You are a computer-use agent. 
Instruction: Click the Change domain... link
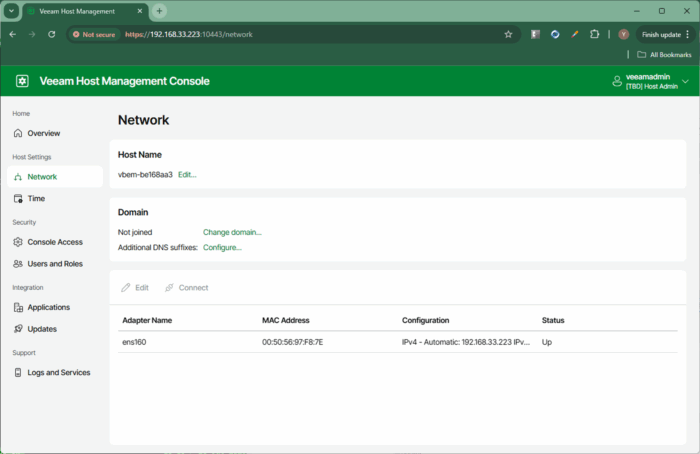(x=232, y=232)
